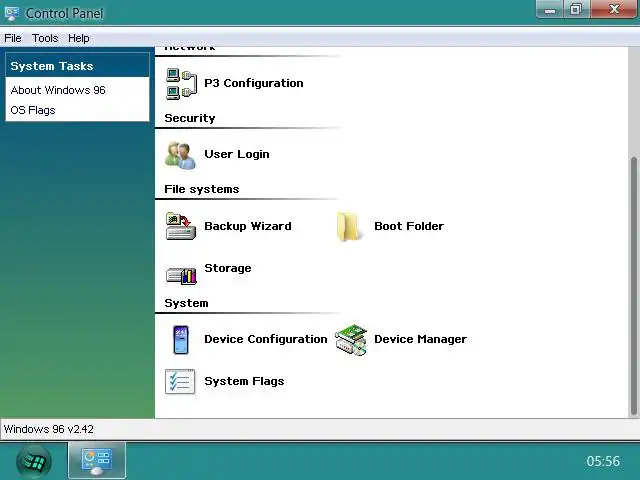
Task: Select the System Flags label
Action: 244,381
